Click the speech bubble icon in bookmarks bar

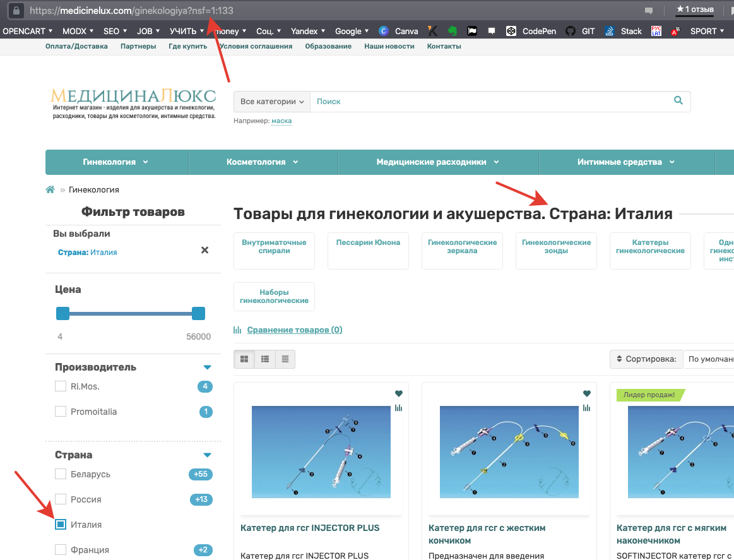492,31
